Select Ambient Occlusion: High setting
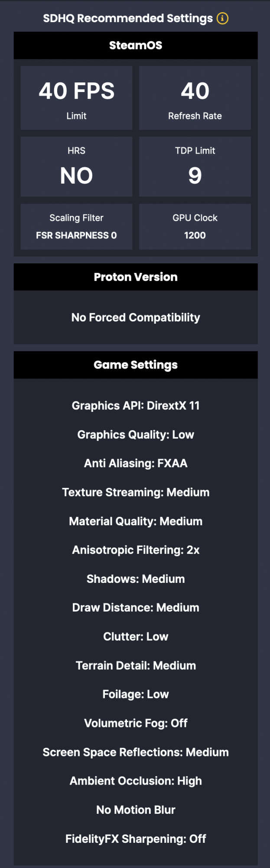The height and width of the screenshot is (868, 270). (136, 781)
